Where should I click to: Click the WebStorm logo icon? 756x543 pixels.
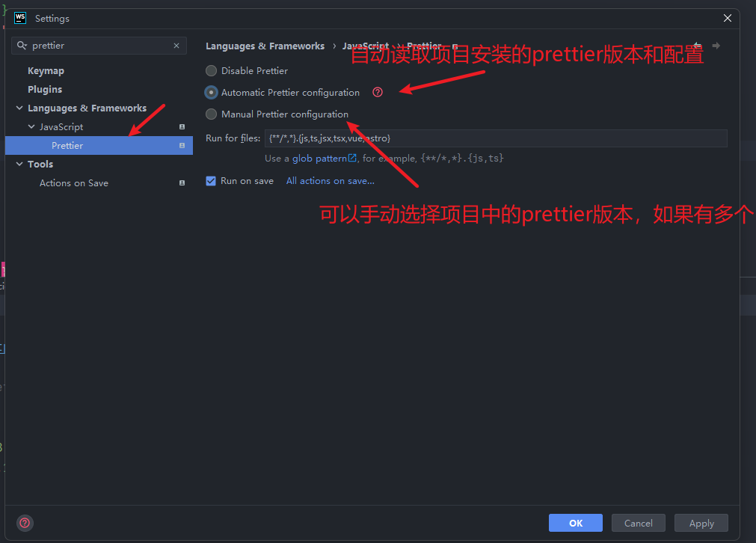[20, 19]
